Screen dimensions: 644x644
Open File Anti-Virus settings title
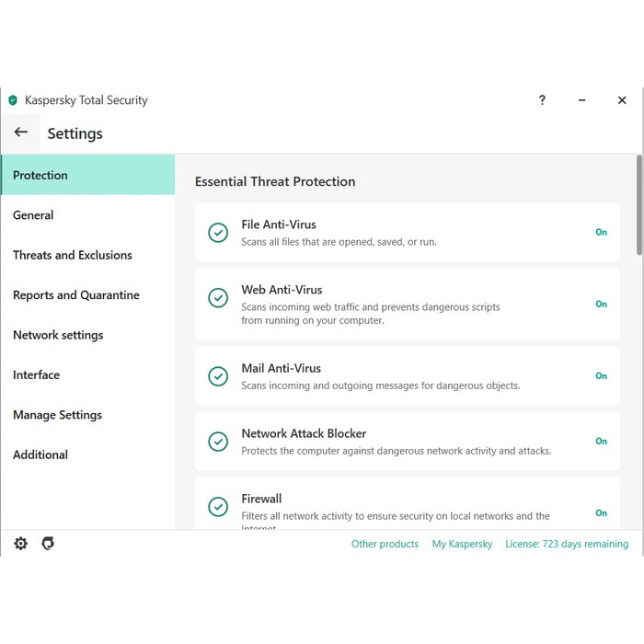(x=279, y=224)
